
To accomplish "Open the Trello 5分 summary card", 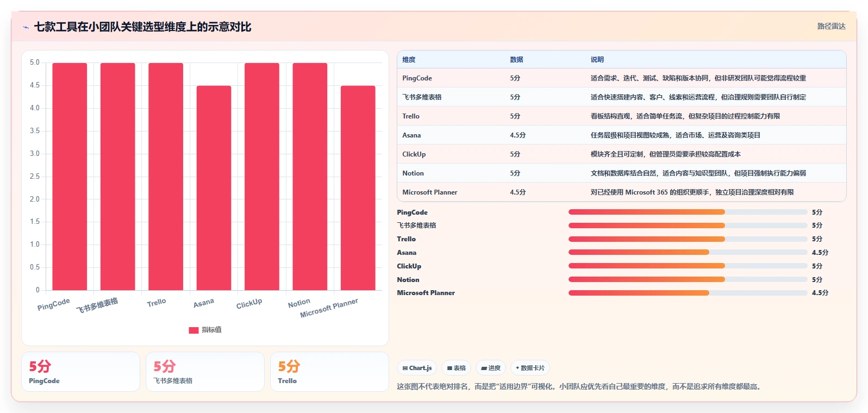I will (329, 372).
